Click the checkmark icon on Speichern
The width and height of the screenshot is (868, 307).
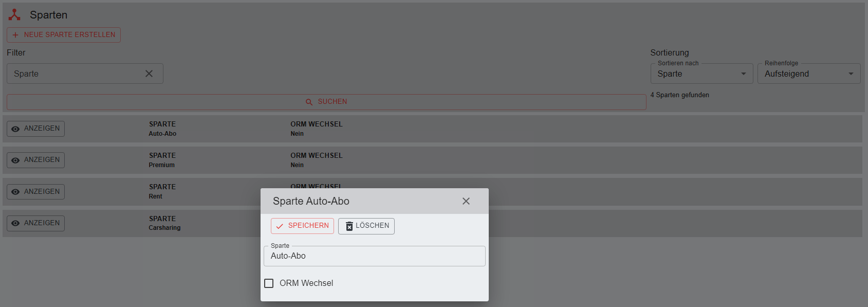click(x=280, y=226)
